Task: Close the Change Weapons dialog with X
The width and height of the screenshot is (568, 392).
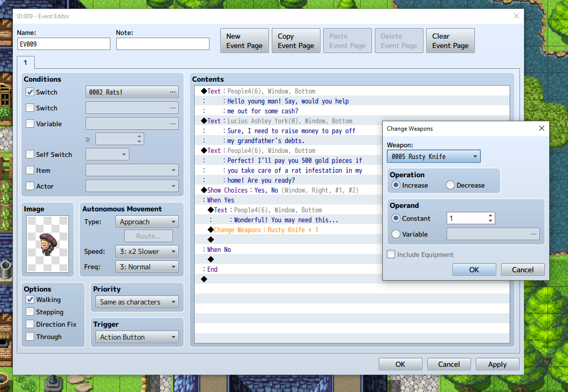Action: (541, 128)
